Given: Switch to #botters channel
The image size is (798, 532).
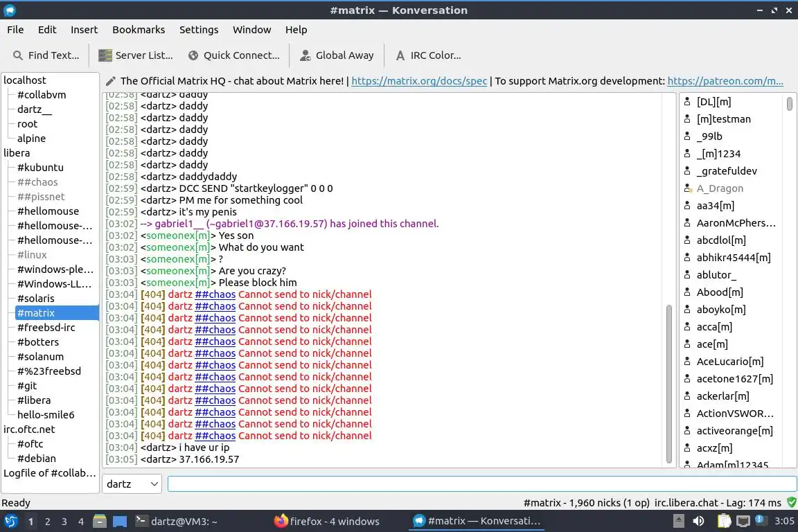Looking at the screenshot, I should point(38,342).
